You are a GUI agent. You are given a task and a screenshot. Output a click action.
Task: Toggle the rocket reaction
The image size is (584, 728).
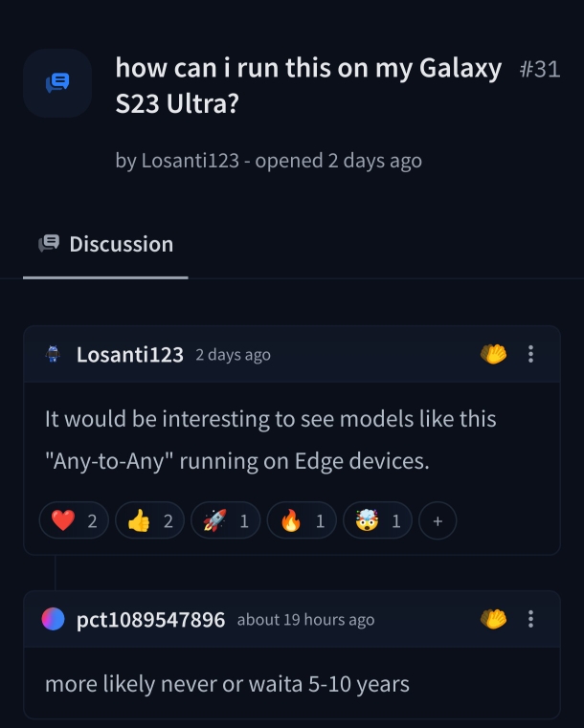[x=226, y=520]
